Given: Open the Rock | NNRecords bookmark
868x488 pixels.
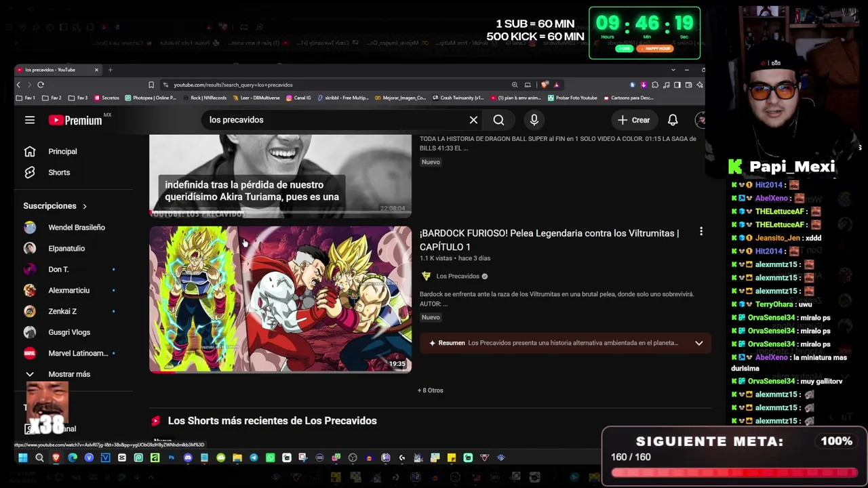Looking at the screenshot, I should 205,98.
